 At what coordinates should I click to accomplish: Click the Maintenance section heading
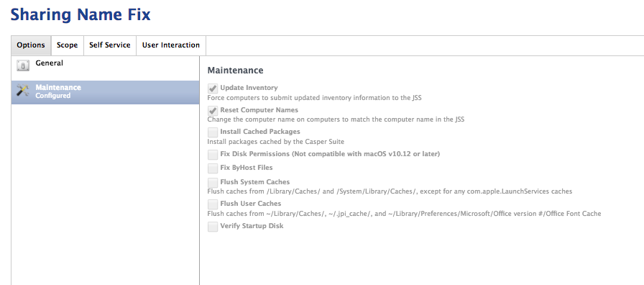pos(235,71)
